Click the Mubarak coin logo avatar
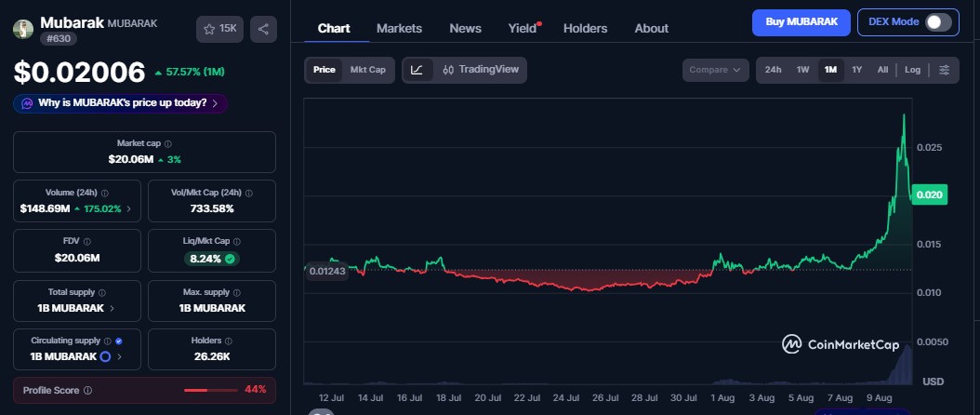980x415 pixels. (x=23, y=30)
